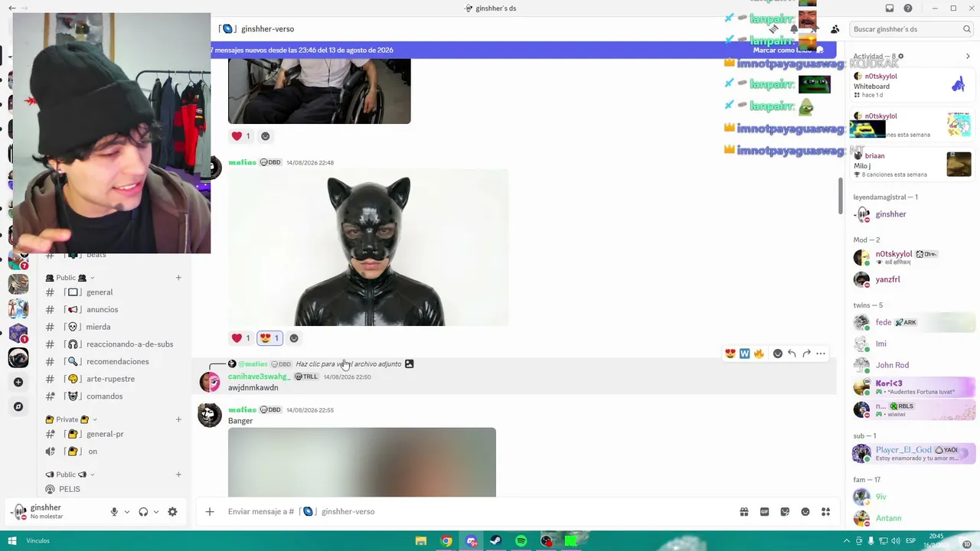Open Whiteboard activity card
980x551 pixels.
[913, 86]
